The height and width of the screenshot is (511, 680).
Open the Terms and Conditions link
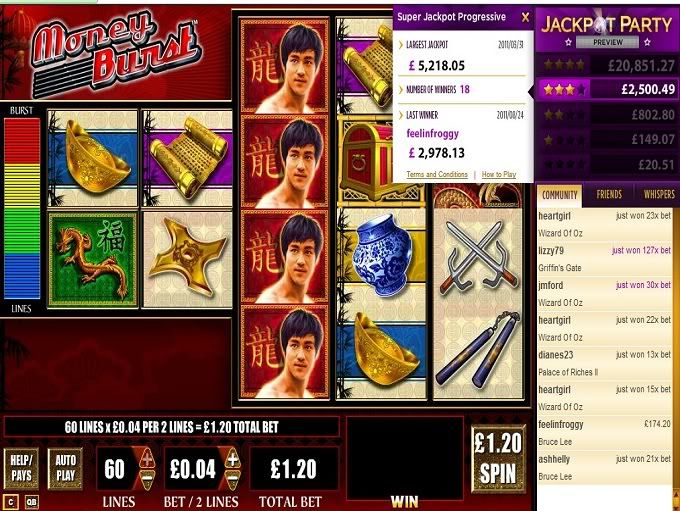(437, 174)
